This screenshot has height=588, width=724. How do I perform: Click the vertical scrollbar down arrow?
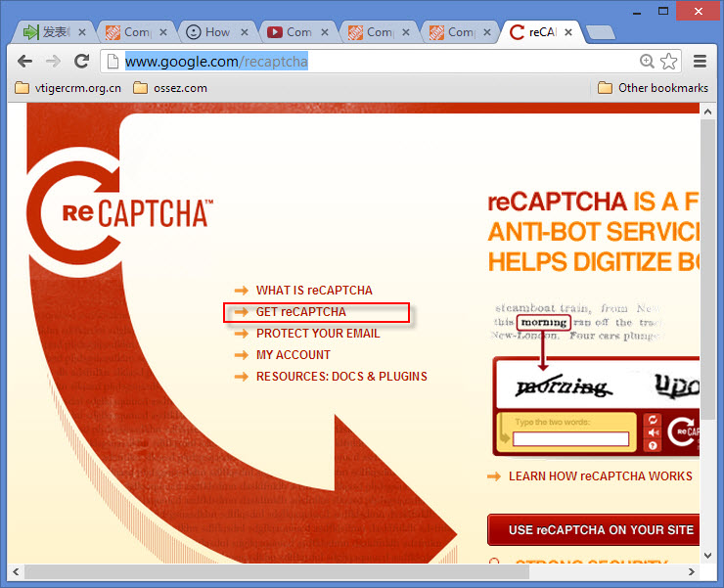[707, 555]
